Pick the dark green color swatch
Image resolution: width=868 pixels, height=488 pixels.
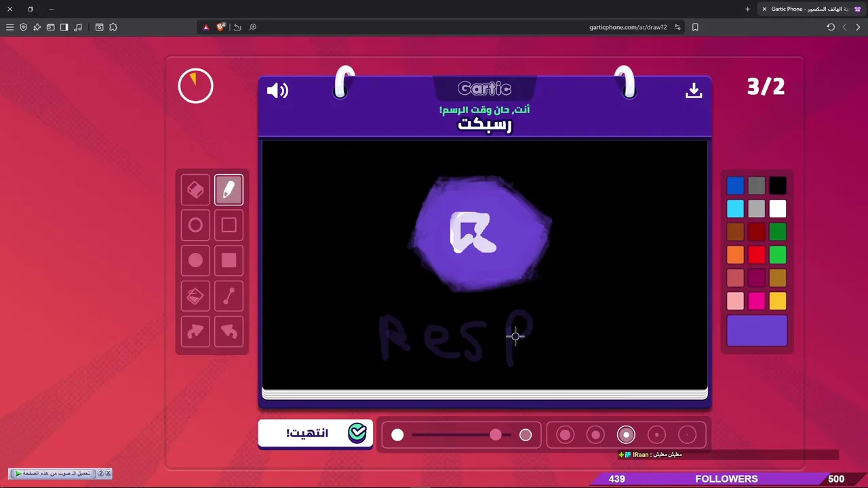click(x=778, y=231)
